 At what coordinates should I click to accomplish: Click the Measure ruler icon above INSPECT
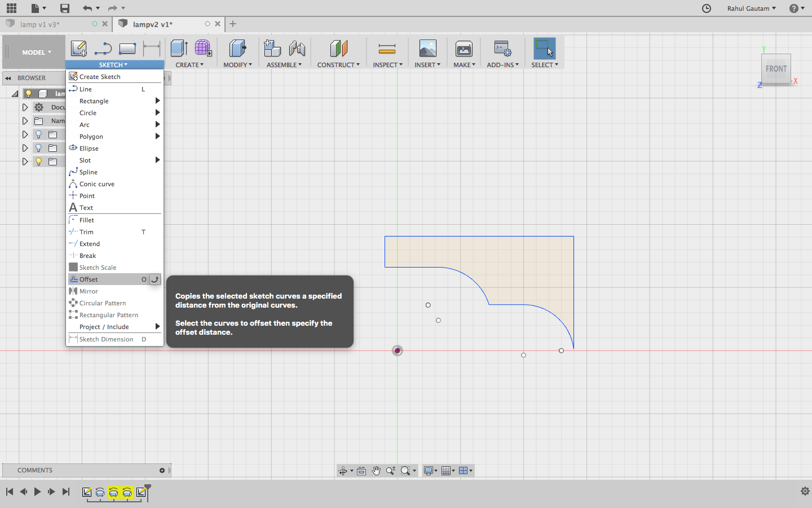point(387,49)
